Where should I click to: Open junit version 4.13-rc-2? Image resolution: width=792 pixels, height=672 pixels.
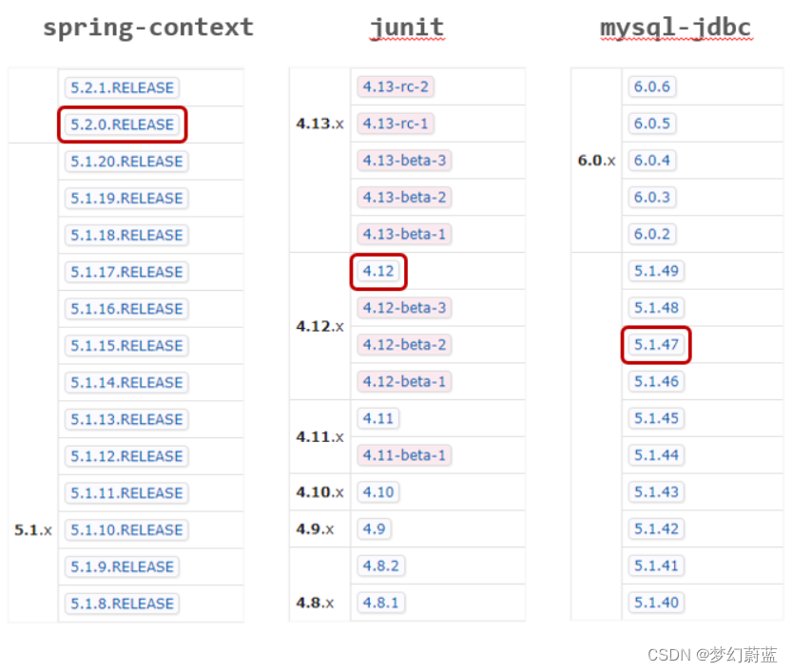[x=395, y=86]
